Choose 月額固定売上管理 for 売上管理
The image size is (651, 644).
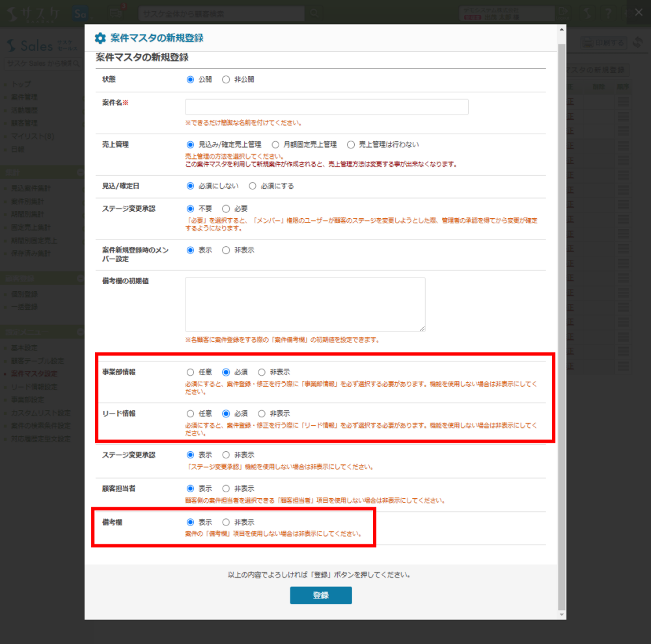tap(276, 145)
